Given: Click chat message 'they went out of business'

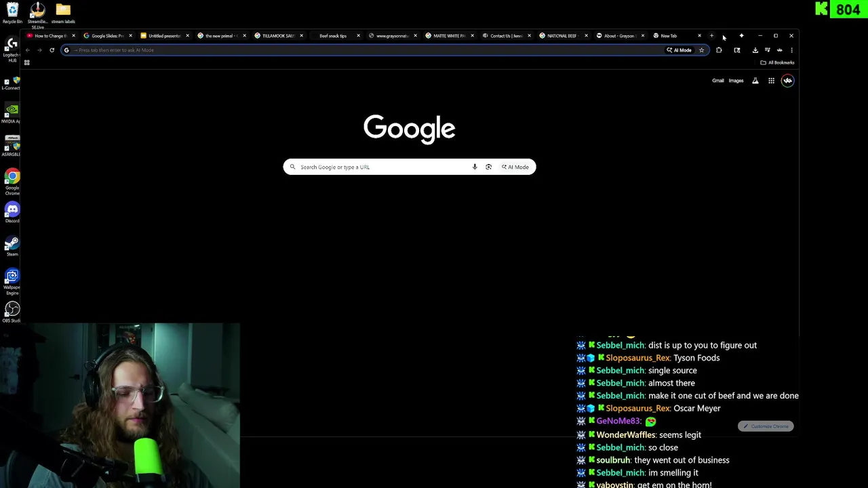Looking at the screenshot, I should pyautogui.click(x=682, y=460).
